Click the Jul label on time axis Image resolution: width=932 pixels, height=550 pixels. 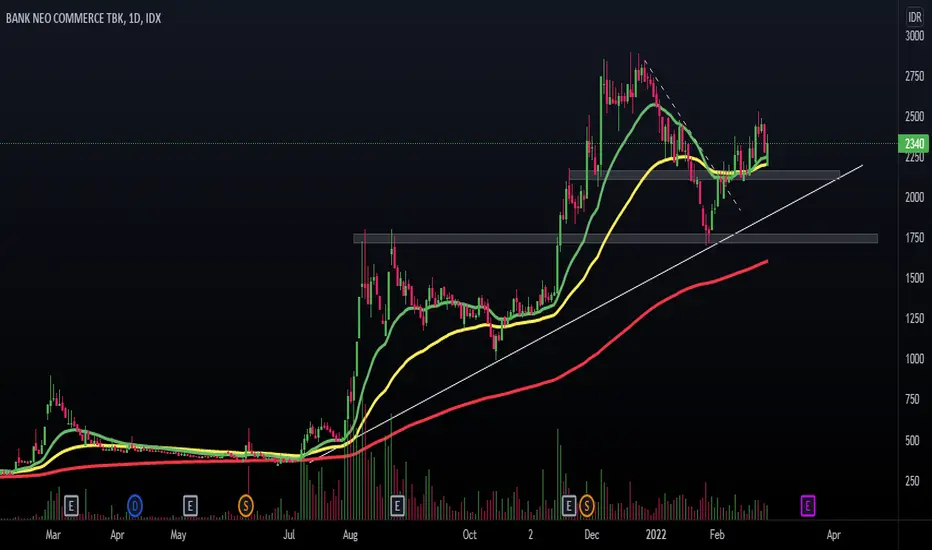(x=289, y=535)
